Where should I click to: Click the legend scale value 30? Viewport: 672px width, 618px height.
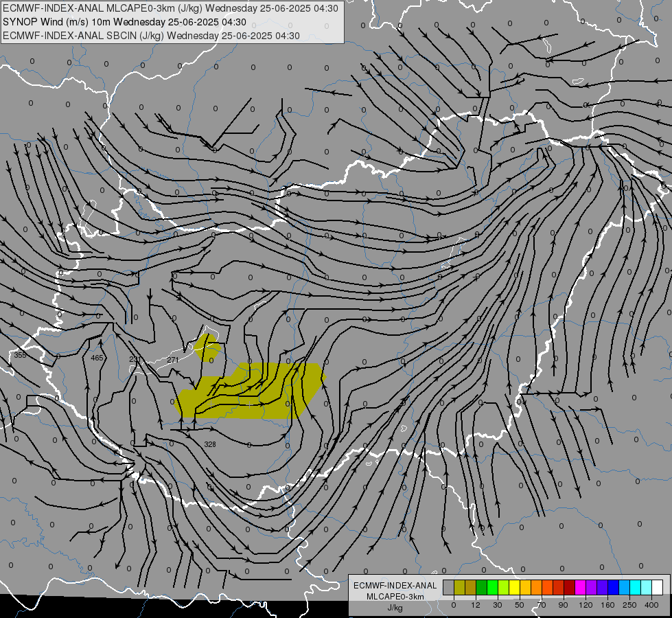[x=498, y=605]
